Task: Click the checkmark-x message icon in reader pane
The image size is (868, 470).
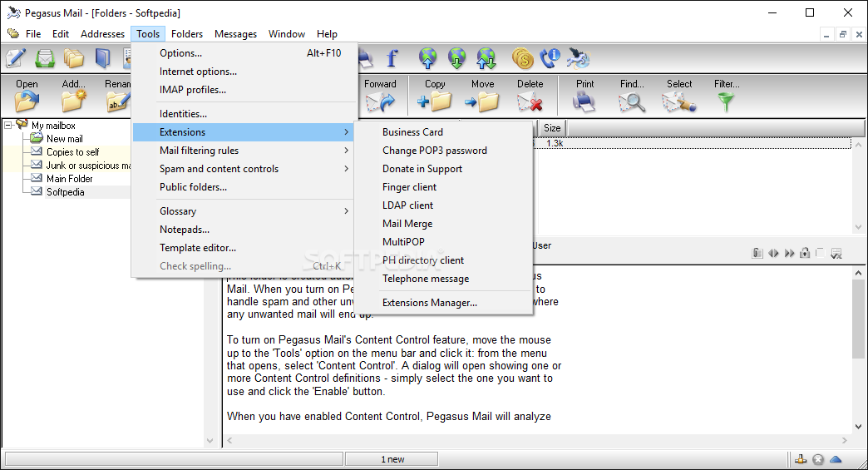Action: pyautogui.click(x=836, y=253)
